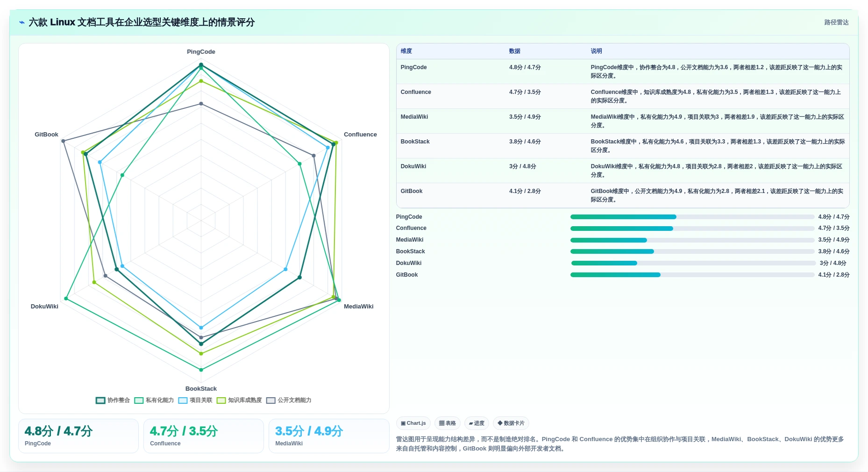The image size is (868, 472).
Task: Click the Confluence progress bar
Action: pyautogui.click(x=692, y=229)
